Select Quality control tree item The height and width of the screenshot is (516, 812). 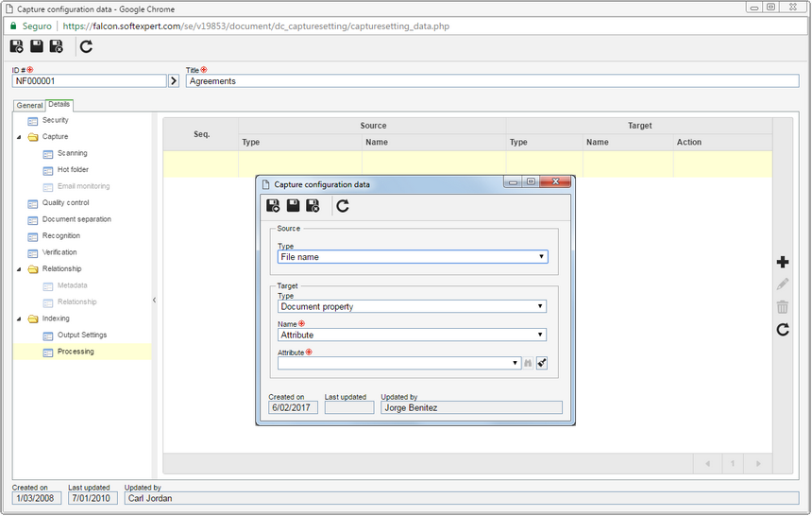tap(66, 203)
